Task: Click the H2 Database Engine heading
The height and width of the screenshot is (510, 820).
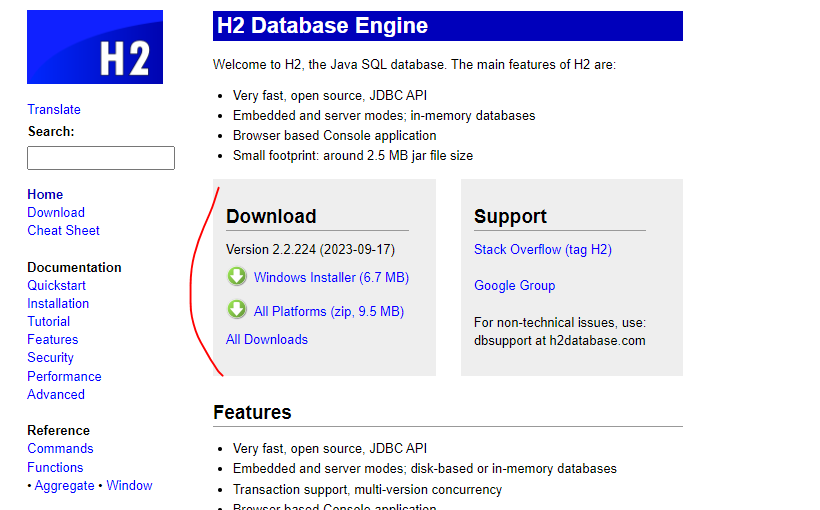Action: [x=322, y=26]
